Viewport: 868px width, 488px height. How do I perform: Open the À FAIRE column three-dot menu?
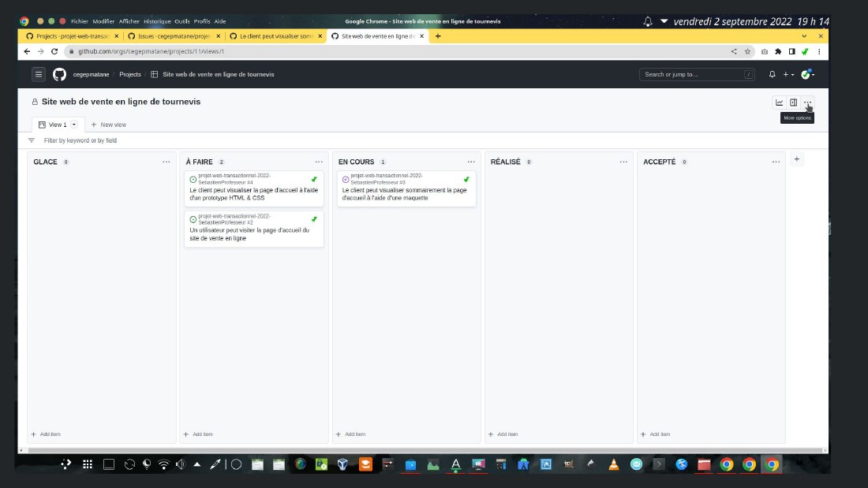click(319, 162)
